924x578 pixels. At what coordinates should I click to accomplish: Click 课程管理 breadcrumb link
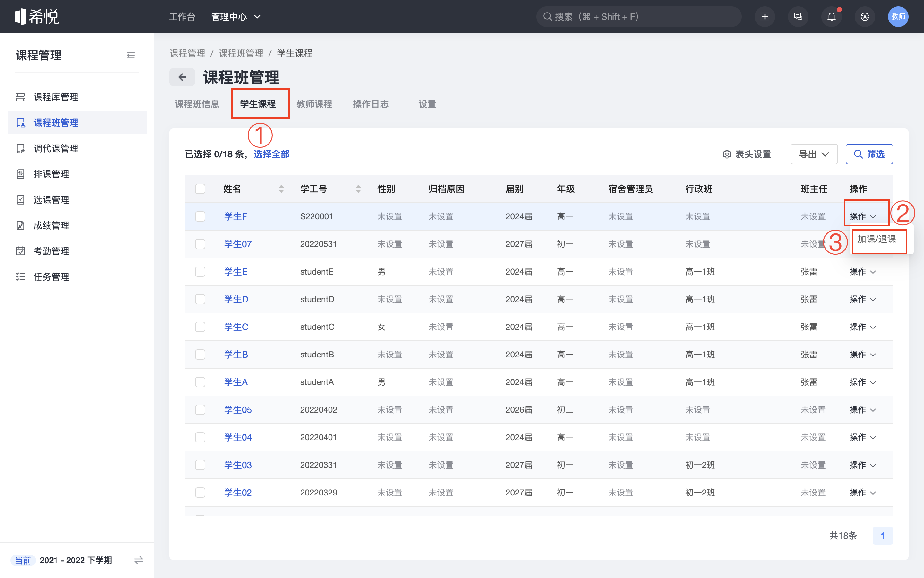point(187,54)
